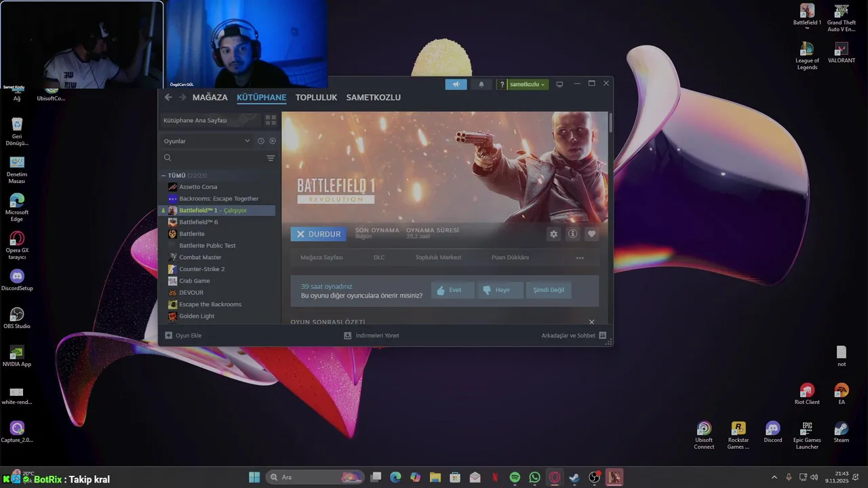
Task: Open Windows Start menu button
Action: (254, 477)
